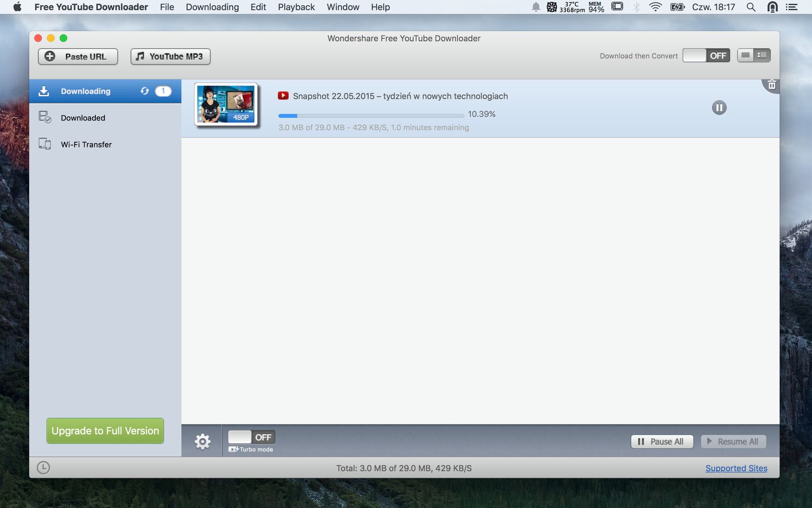Open Spotlight search magnifier icon
Viewport: 812px width, 508px height.
point(751,7)
